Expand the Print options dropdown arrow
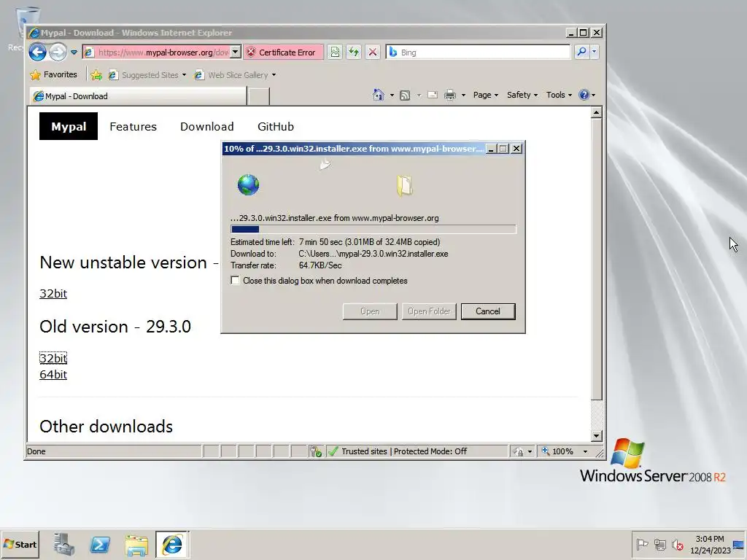 tap(463, 96)
